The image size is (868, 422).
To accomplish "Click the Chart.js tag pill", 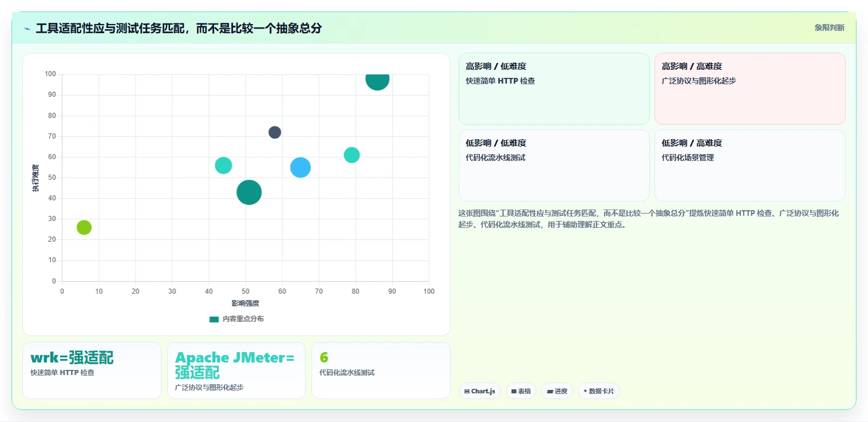I will [x=480, y=391].
